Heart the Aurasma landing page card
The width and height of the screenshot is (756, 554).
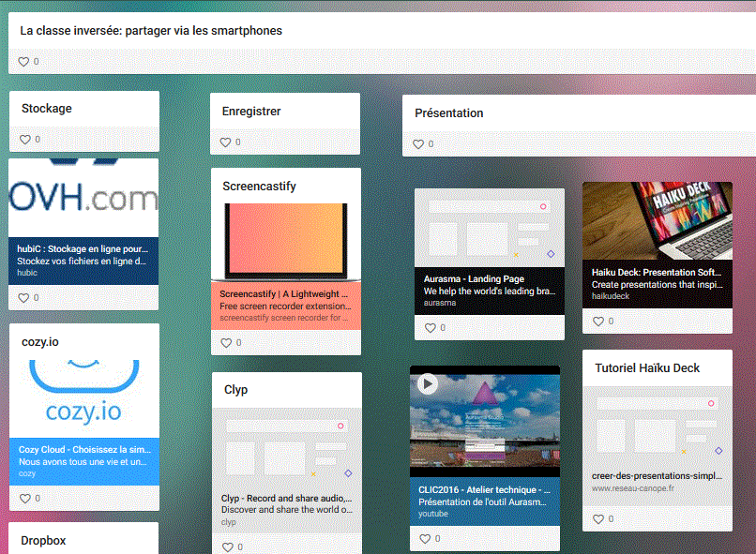pyautogui.click(x=431, y=328)
